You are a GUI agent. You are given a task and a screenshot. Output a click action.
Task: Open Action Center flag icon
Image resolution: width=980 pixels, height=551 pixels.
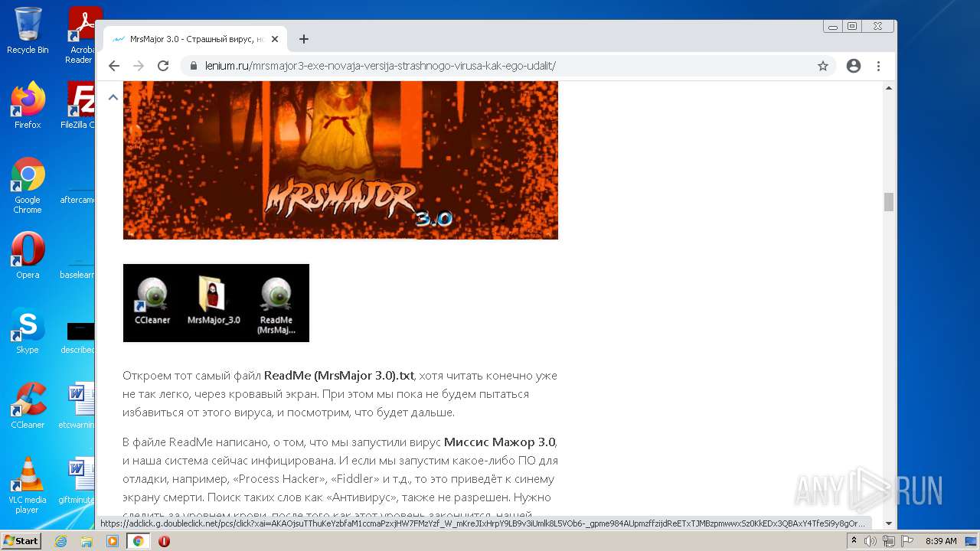tap(906, 541)
